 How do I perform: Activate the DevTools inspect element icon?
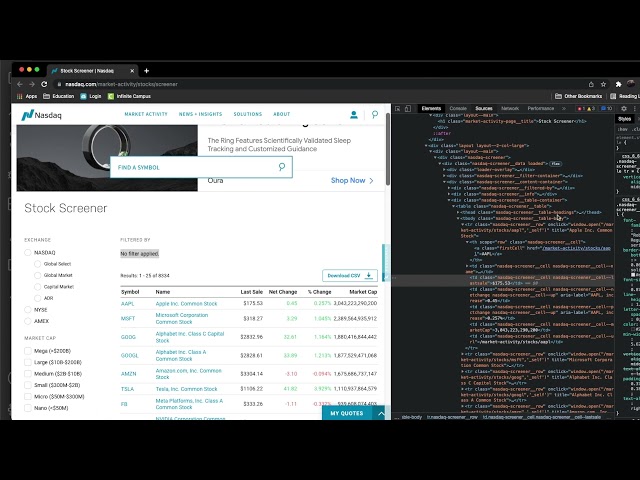pos(398,109)
